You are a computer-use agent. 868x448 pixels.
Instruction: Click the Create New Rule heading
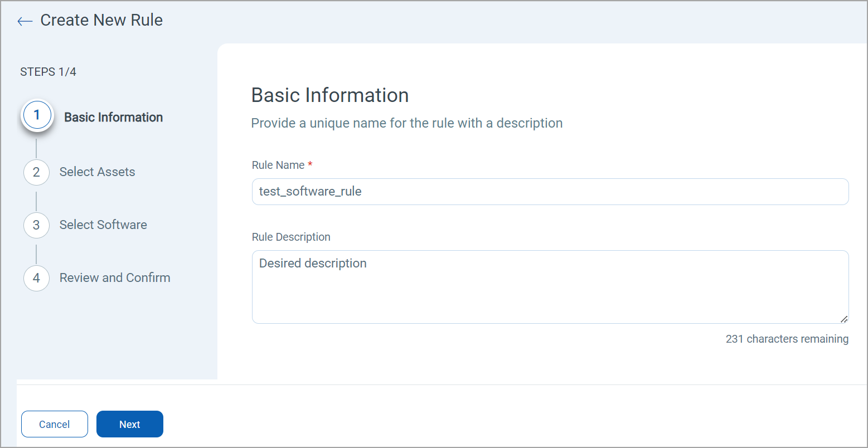[101, 20]
